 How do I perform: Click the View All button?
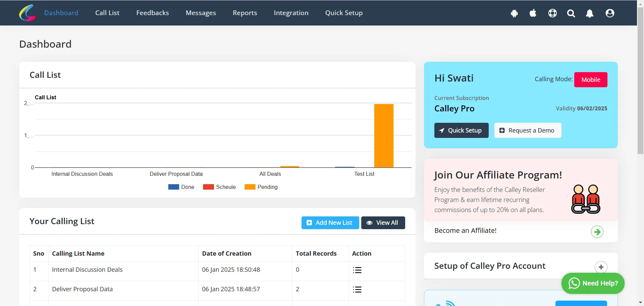383,223
